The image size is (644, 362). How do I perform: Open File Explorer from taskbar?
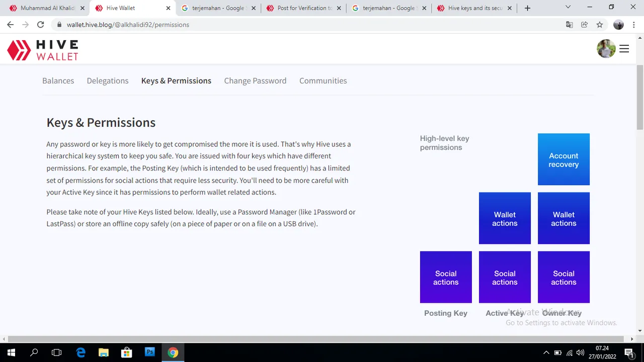103,352
